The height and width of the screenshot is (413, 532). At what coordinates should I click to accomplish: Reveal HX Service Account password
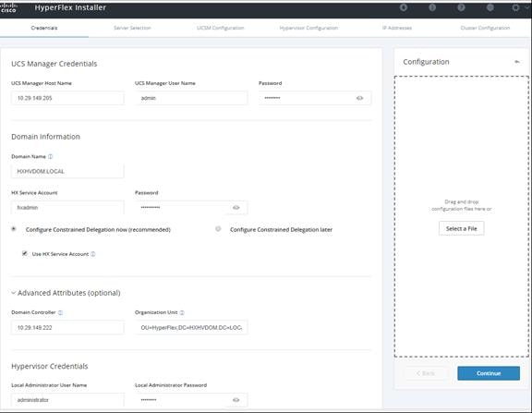(236, 207)
